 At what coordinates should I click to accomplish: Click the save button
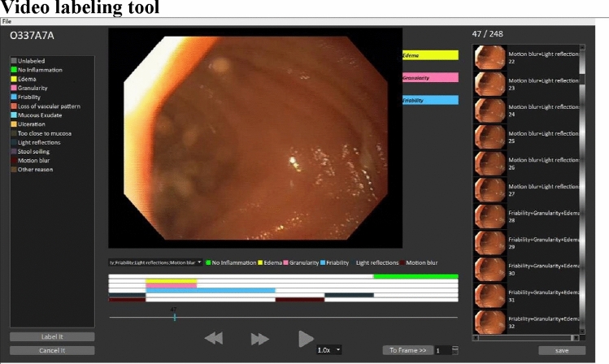(562, 350)
